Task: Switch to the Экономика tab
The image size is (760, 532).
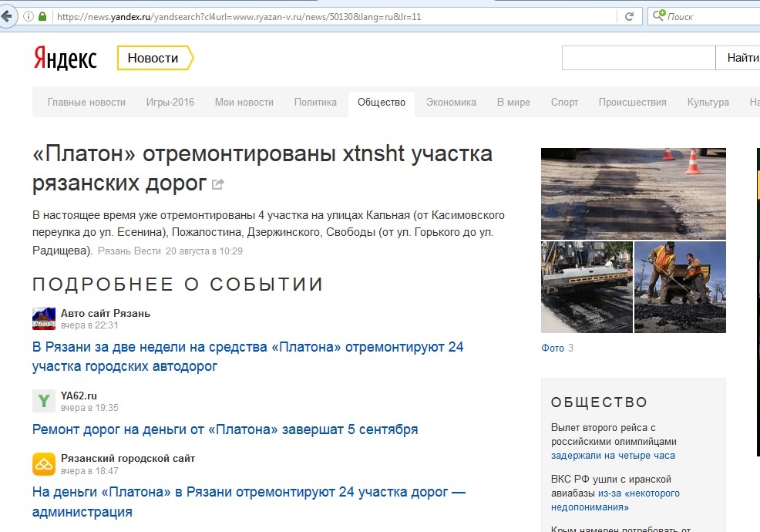Action: pos(451,103)
